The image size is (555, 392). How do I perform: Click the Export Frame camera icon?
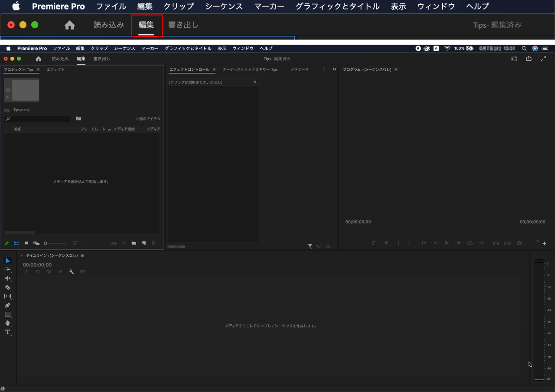(519, 243)
